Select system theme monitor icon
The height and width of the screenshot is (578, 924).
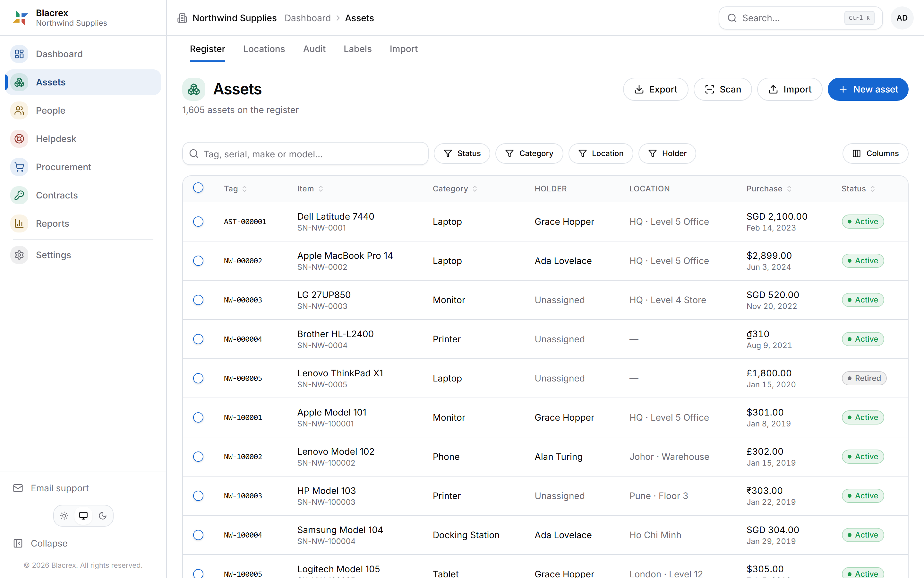click(83, 516)
